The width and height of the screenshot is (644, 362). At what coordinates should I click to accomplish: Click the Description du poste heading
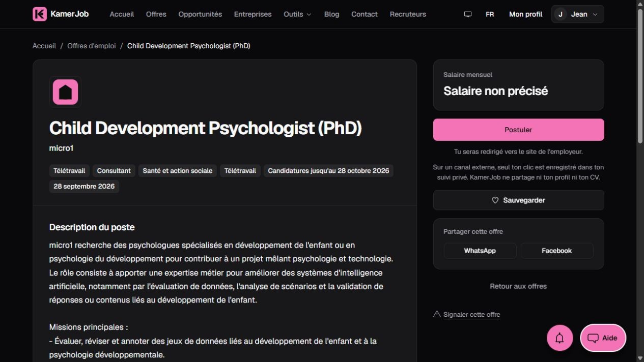[92, 227]
